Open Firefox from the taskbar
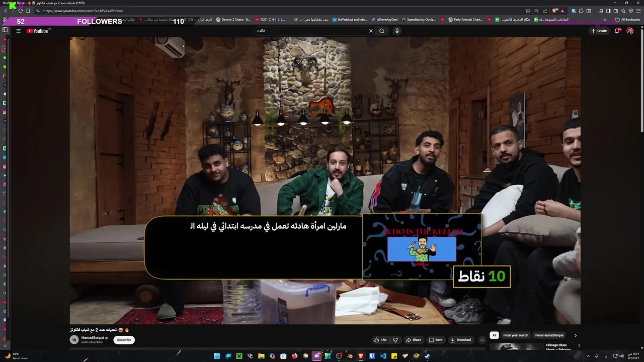This screenshot has width=644, height=362. [294, 356]
